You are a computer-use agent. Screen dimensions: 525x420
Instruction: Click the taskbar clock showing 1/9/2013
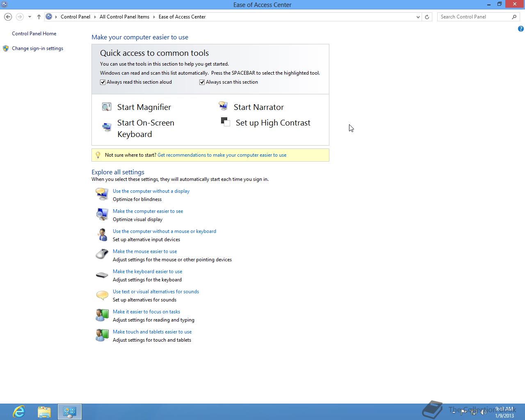coord(504,412)
